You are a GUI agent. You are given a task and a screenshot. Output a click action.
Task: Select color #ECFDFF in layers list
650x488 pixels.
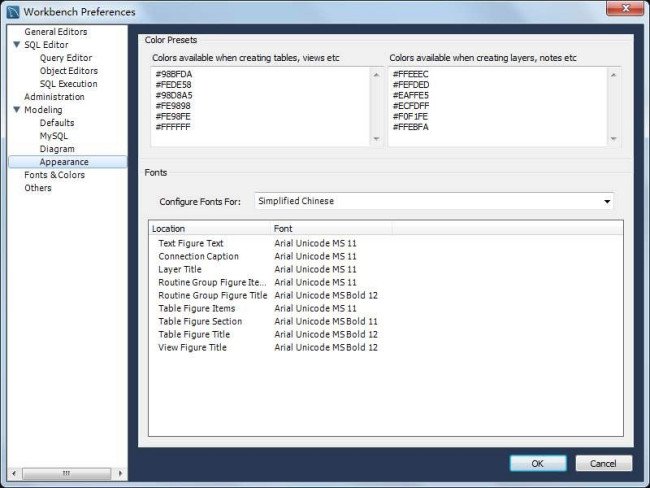[x=411, y=106]
